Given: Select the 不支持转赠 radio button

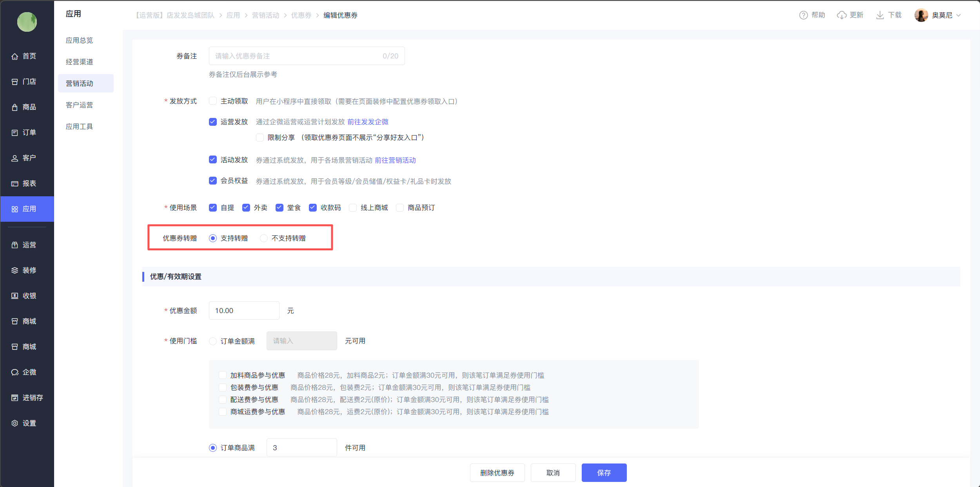Looking at the screenshot, I should tap(264, 238).
